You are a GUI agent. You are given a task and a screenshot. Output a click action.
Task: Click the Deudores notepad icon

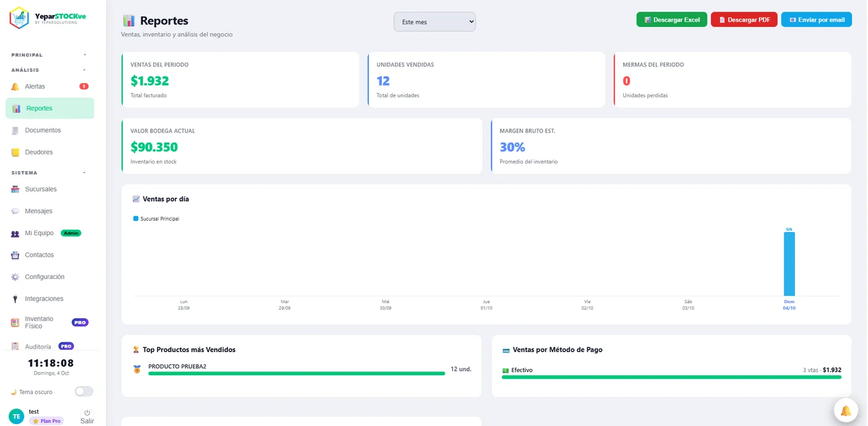[15, 152]
